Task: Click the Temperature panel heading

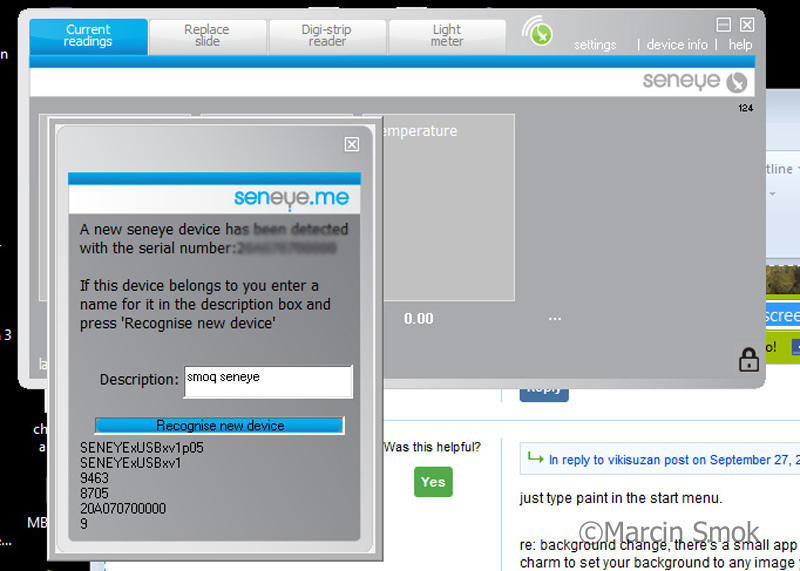Action: coord(419,131)
